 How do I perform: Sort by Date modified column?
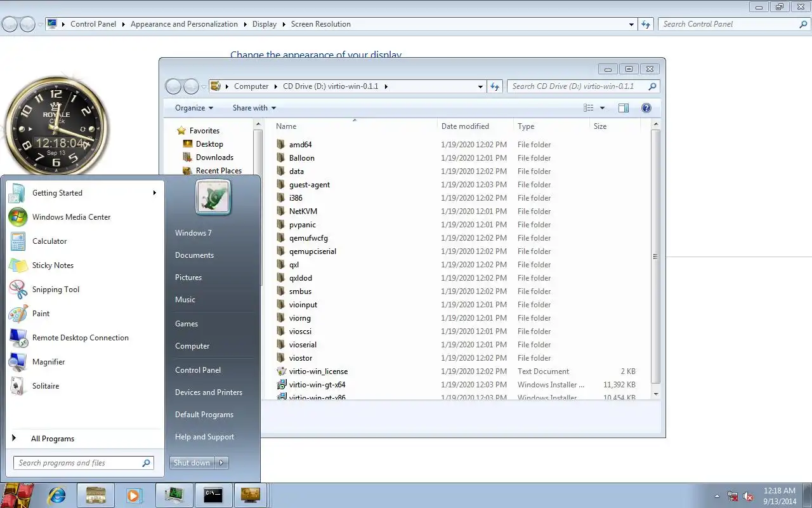click(475, 126)
